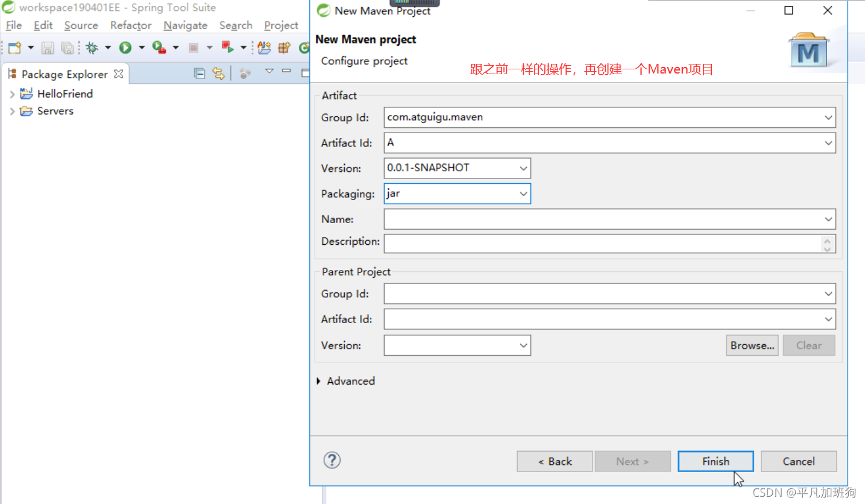
Task: Click the New Java Package icon
Action: click(x=285, y=48)
